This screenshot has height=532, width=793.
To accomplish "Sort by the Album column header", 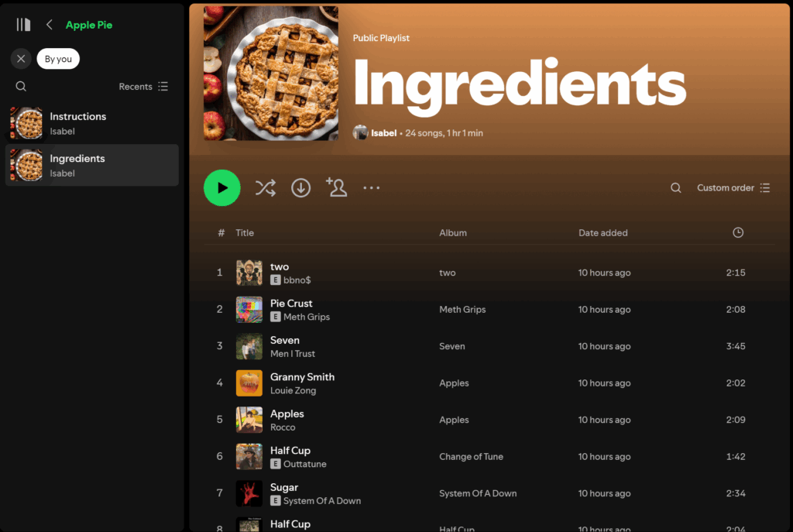I will click(x=452, y=232).
